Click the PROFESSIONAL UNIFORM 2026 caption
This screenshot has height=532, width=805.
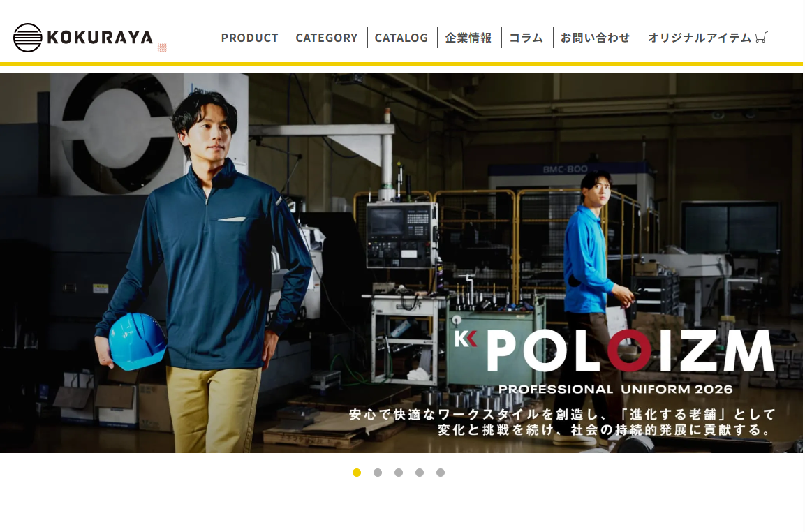tap(616, 390)
